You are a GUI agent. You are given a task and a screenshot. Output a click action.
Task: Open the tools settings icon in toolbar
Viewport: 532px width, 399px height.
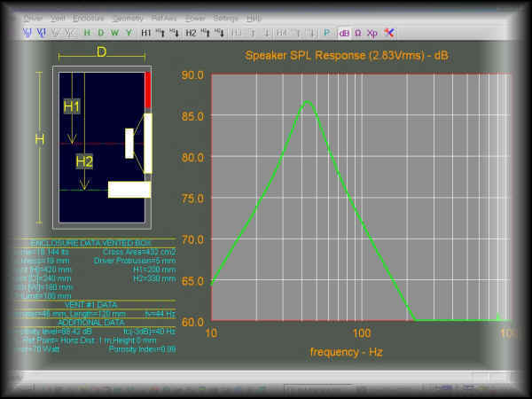point(388,33)
